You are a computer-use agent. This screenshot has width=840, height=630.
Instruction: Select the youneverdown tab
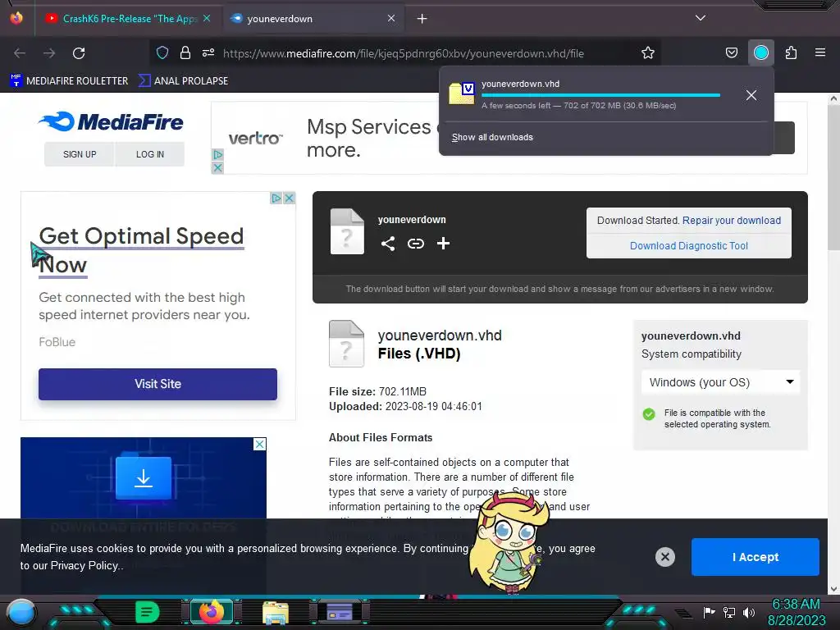click(x=313, y=18)
